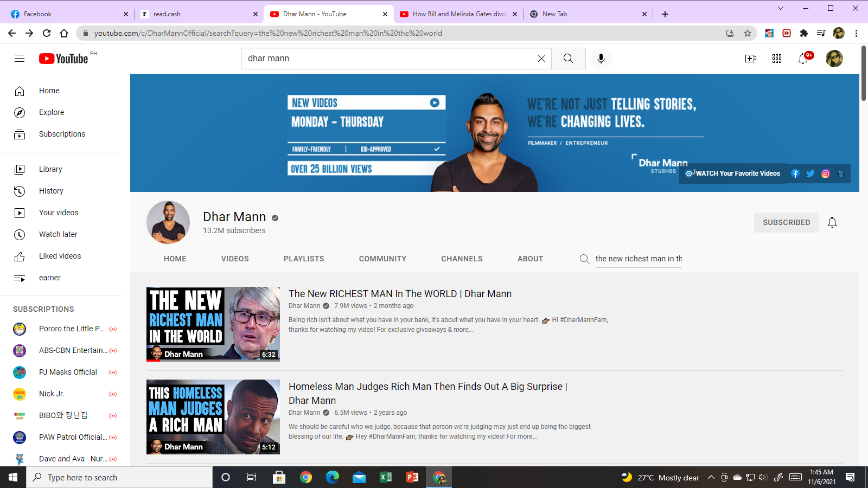The height and width of the screenshot is (488, 868).
Task: Open The New RICHEST MAN In The WORLD title
Action: (400, 294)
